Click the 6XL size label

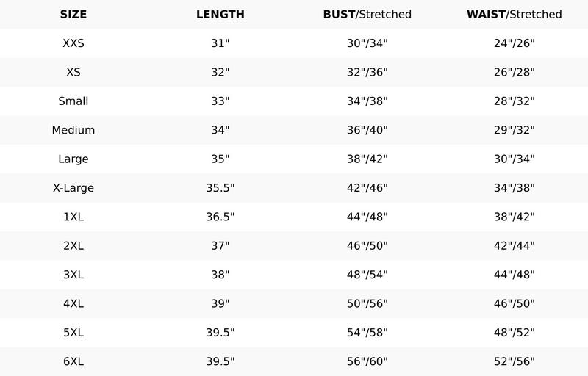coord(73,361)
